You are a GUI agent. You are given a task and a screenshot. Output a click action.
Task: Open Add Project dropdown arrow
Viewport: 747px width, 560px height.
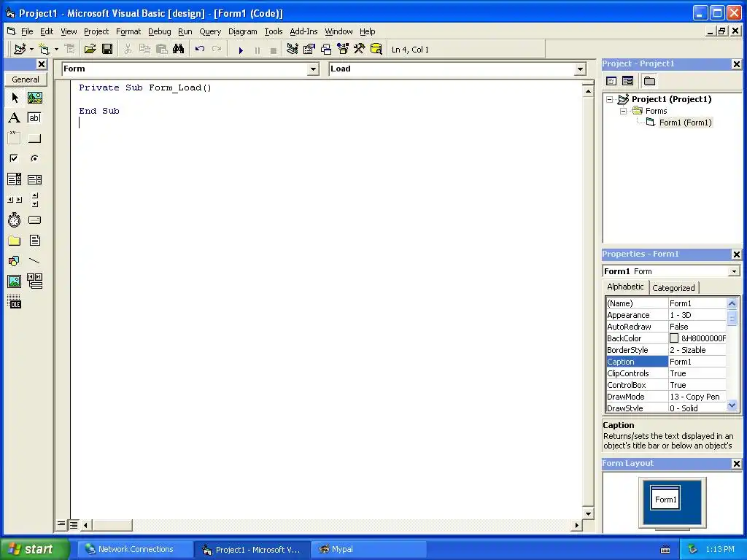[x=31, y=49]
